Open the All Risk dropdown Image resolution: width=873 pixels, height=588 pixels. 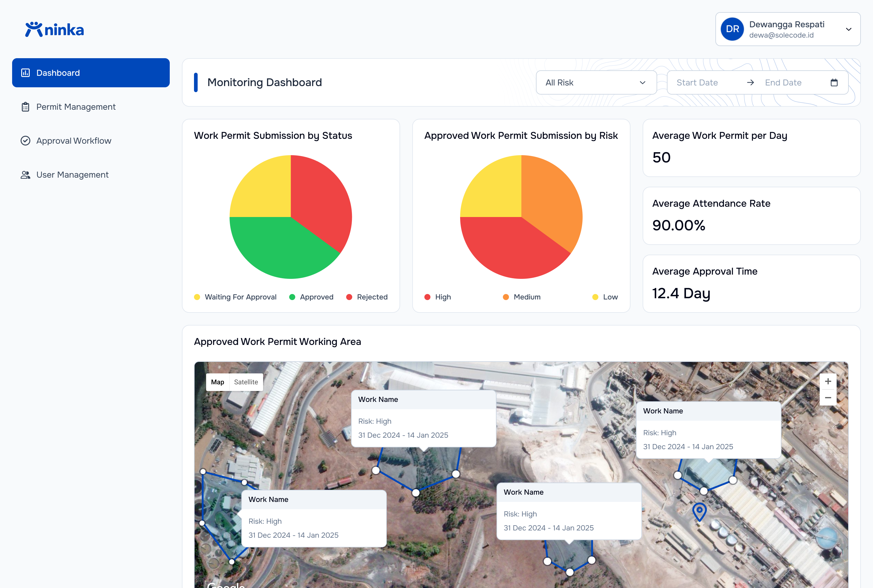point(596,82)
